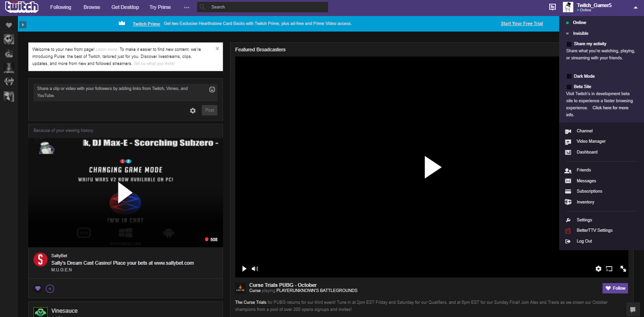Viewport: 644px width, 317px height.
Task: Open the emoji picker in the post composer
Action: (212, 89)
